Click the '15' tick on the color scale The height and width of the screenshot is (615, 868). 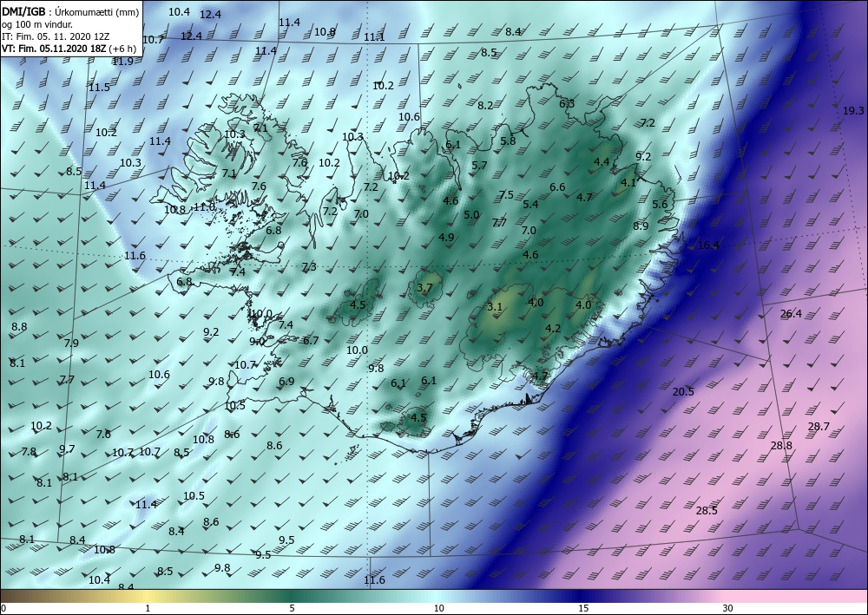pos(583,608)
